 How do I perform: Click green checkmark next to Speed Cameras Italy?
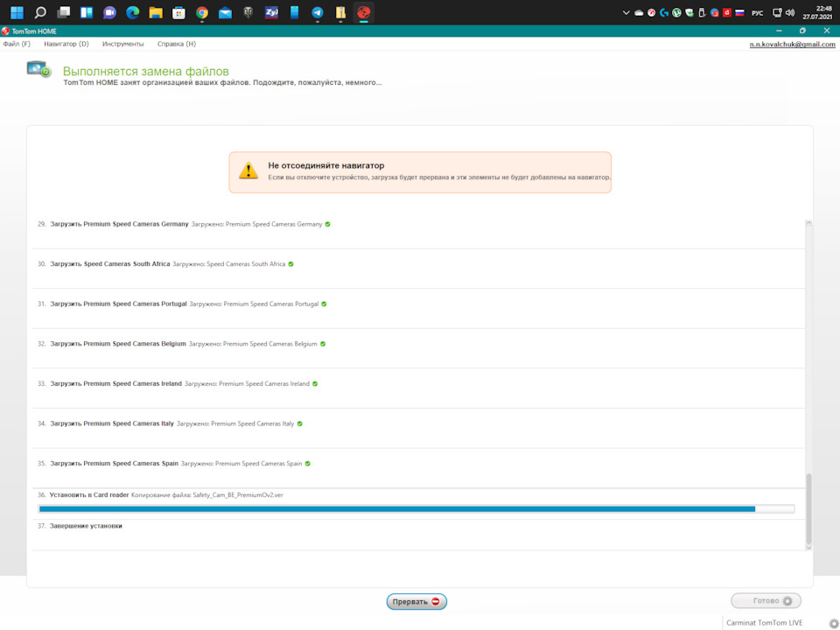point(299,423)
